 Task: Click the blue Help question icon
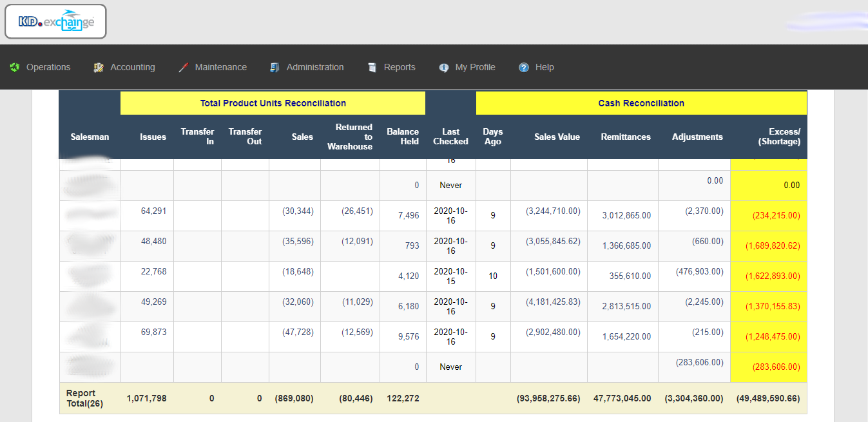pos(524,68)
